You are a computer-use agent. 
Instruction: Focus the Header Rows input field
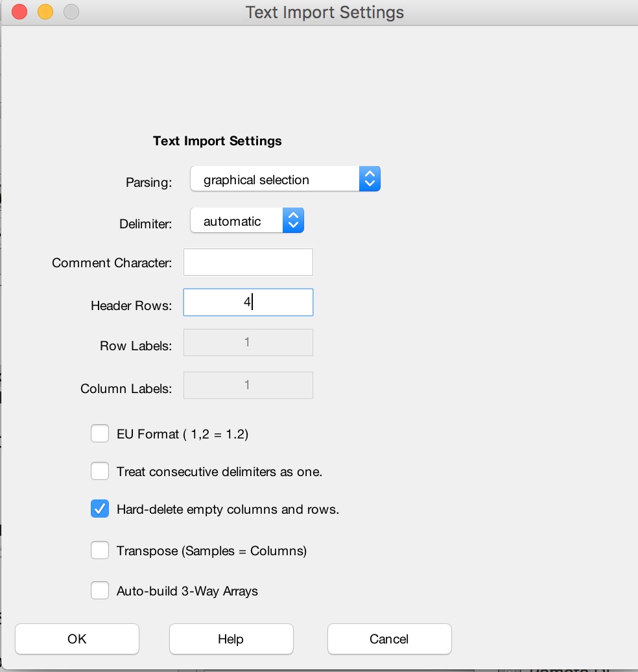(248, 302)
